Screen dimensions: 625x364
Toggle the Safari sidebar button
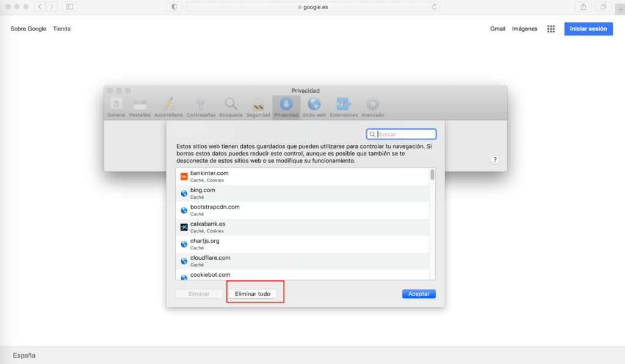click(x=70, y=7)
